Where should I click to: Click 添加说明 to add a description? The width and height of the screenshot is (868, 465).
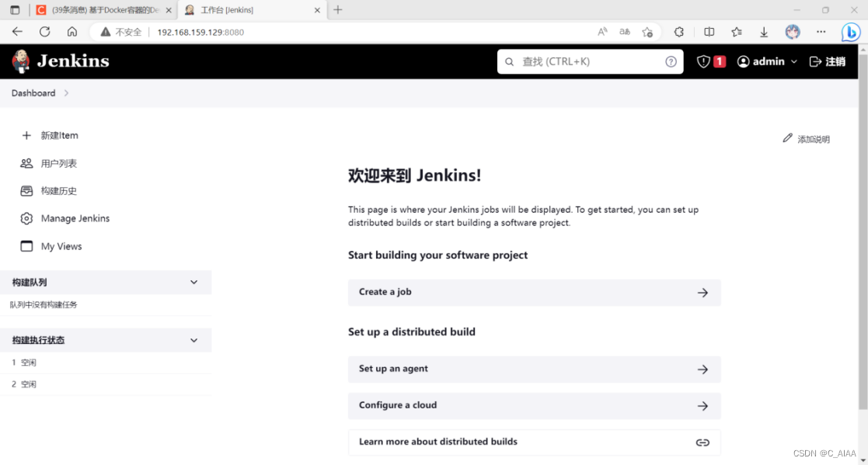pos(813,139)
